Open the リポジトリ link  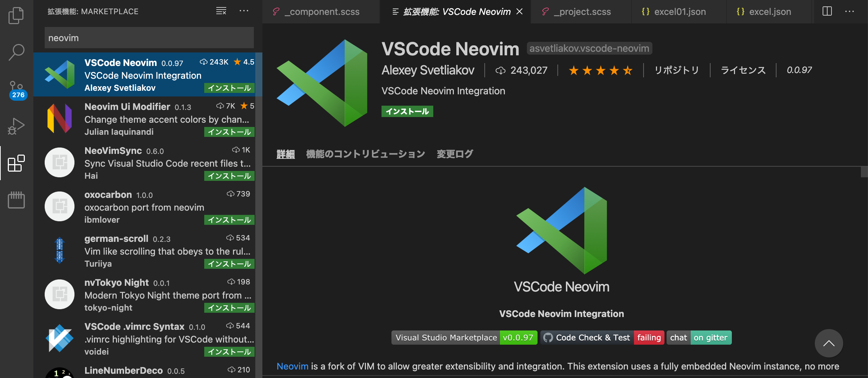[677, 70]
